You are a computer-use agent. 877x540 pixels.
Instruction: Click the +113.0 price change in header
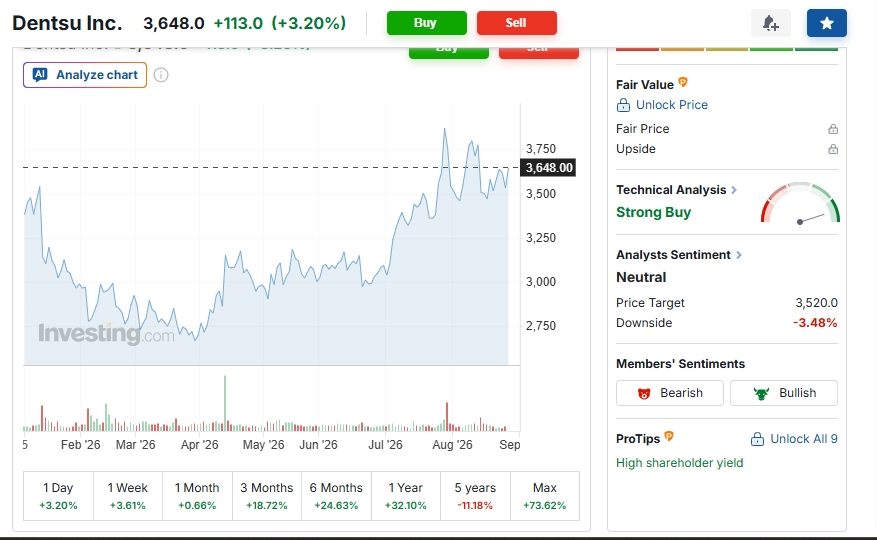coord(238,24)
